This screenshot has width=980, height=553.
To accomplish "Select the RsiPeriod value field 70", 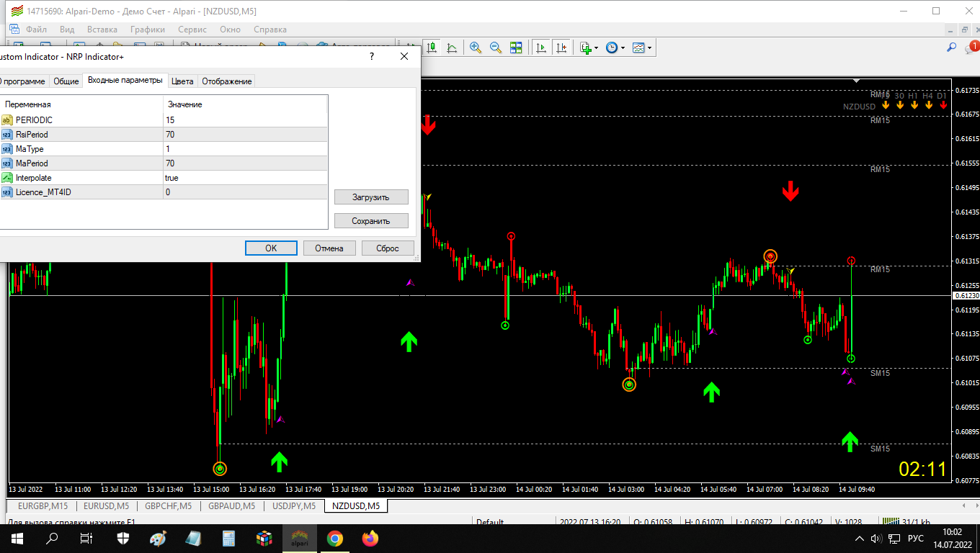I will [246, 135].
